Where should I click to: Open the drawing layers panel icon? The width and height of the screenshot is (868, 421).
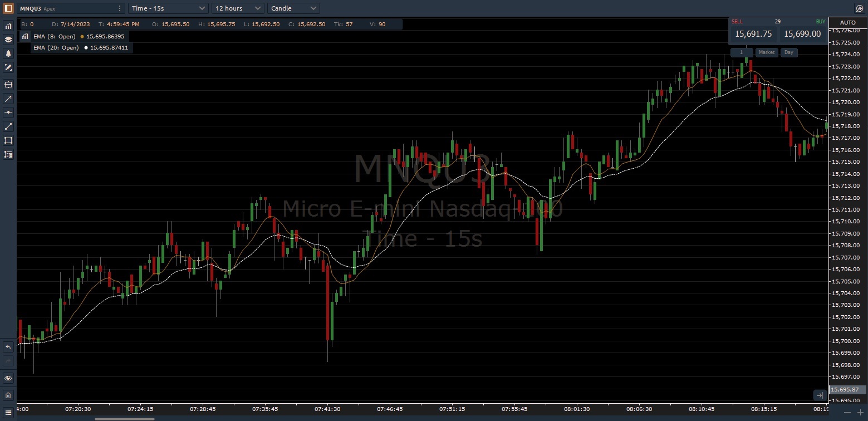(x=8, y=39)
